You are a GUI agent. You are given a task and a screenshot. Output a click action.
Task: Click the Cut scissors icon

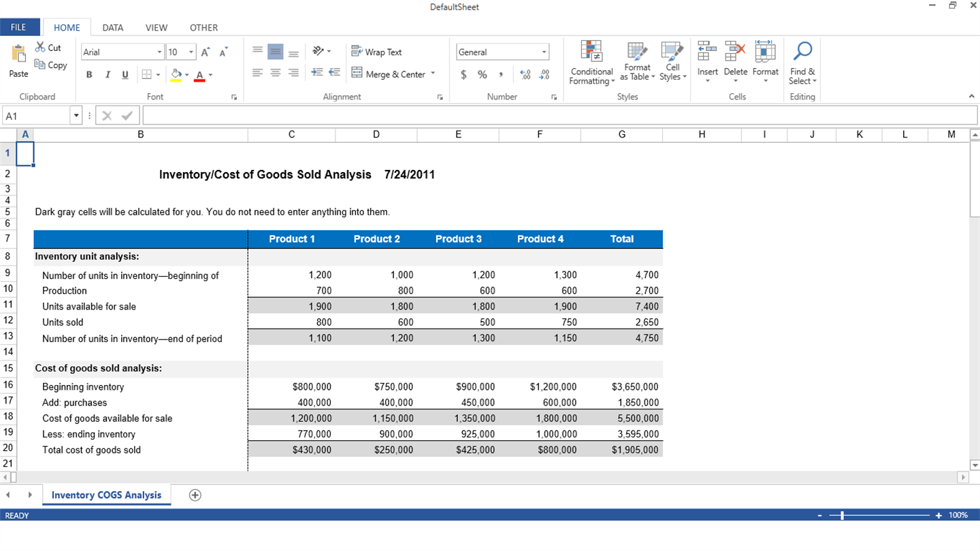[41, 48]
